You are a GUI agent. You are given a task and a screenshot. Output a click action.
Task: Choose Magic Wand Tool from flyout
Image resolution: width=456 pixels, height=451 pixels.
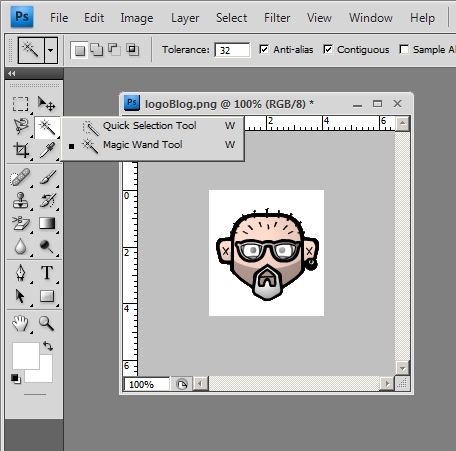point(153,145)
